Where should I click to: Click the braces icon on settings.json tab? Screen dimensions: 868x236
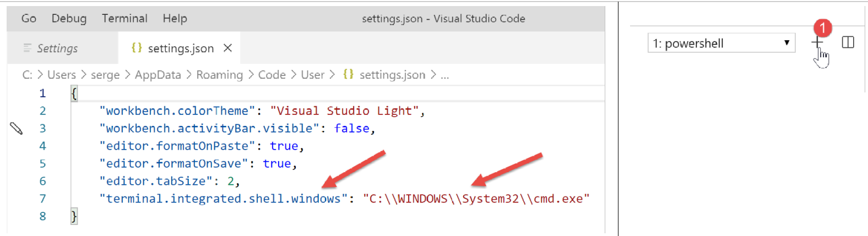pyautogui.click(x=137, y=48)
